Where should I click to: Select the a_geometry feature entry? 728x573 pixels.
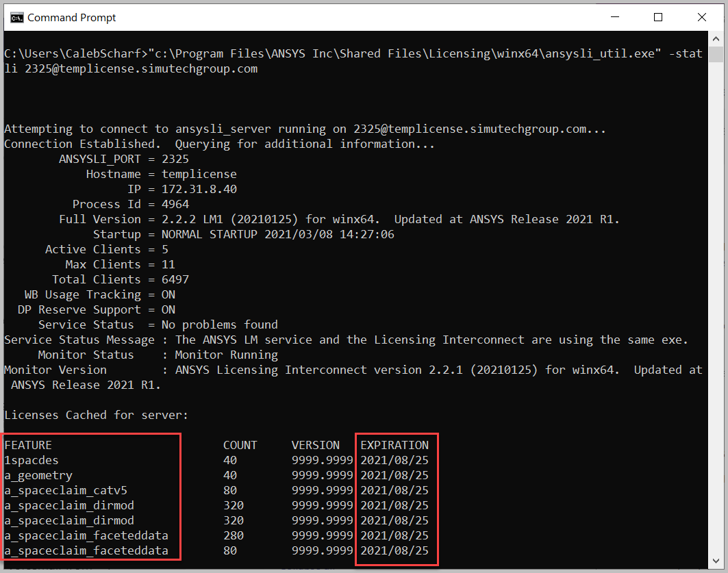click(38, 475)
